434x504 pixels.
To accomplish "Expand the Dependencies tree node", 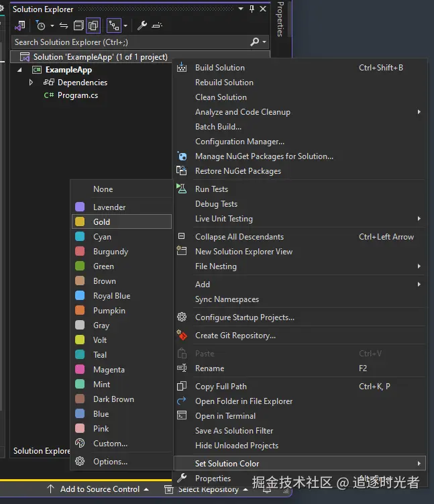I will [x=31, y=83].
